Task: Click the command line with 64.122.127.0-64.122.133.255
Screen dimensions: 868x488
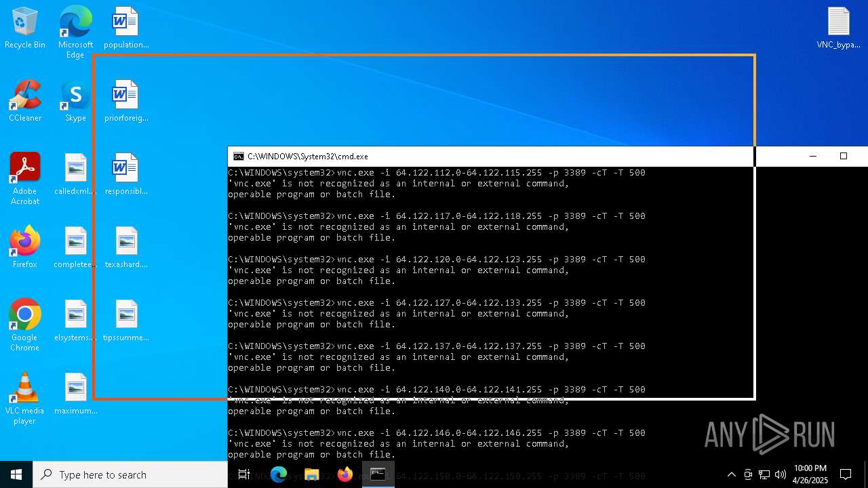Action: 437,303
